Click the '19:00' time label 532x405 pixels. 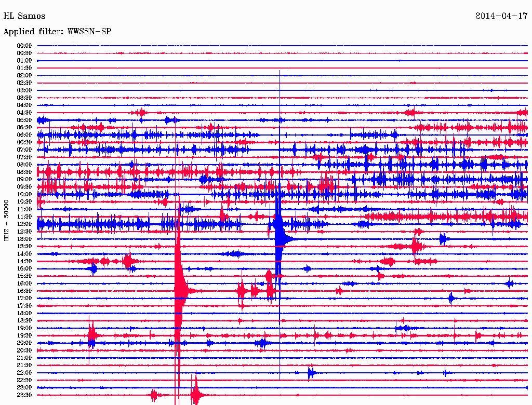[24, 328]
